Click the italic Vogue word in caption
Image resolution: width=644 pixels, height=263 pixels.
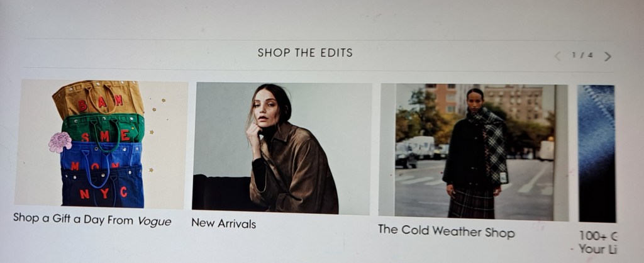[x=154, y=221]
